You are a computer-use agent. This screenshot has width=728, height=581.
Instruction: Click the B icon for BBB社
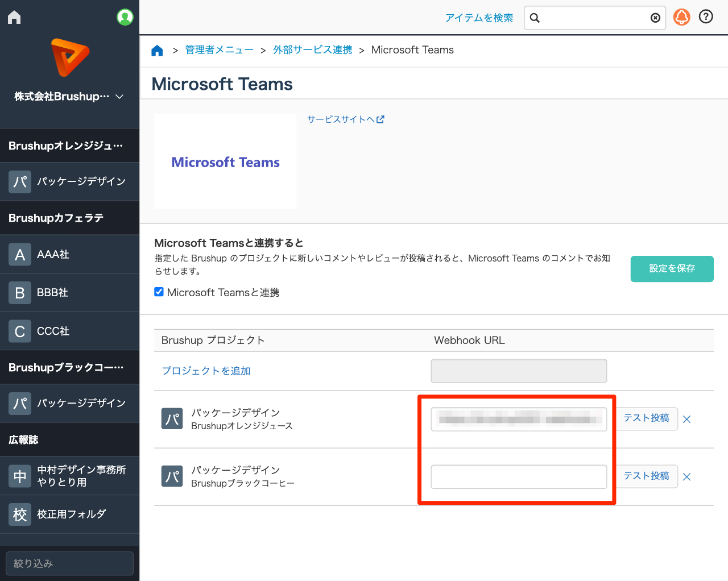20,292
